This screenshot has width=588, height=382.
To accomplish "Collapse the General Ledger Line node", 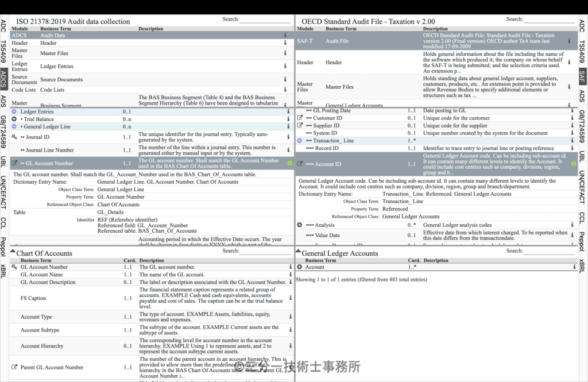I will (x=14, y=126).
